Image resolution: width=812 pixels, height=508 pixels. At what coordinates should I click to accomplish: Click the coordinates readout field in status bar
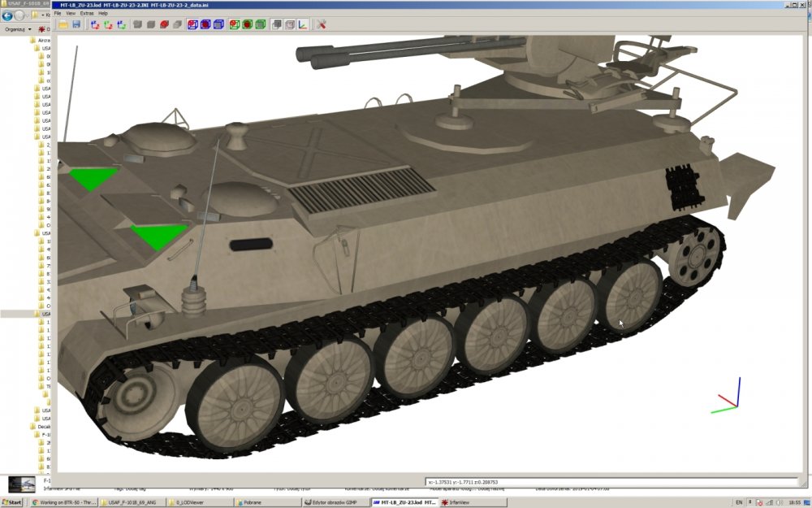[612, 482]
